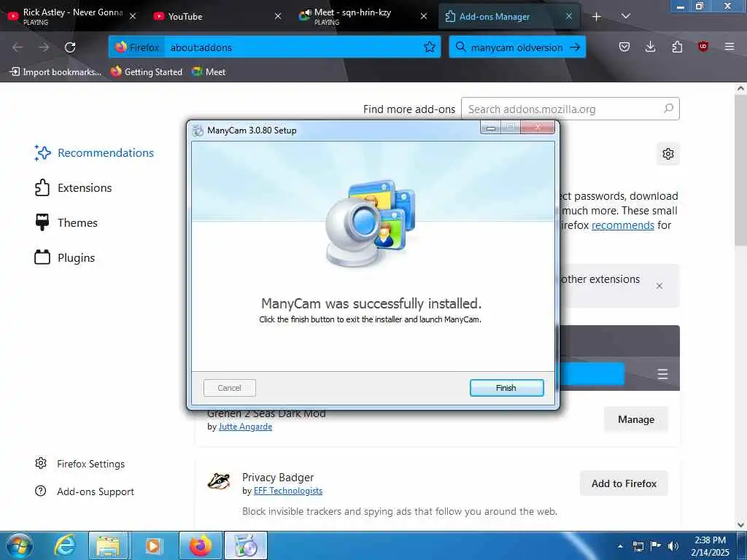Follow the recommends link
The image size is (747, 560).
tap(623, 225)
